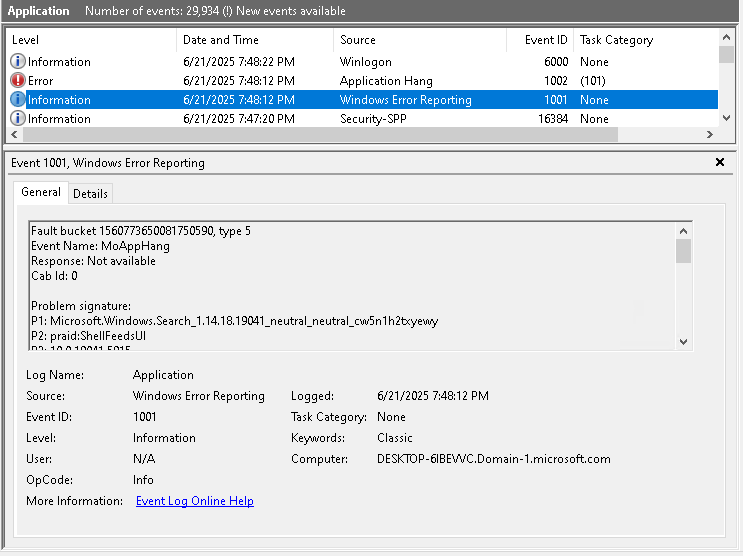Click 'P2: praid:ShellFeedsUI' line
This screenshot has width=743, height=556.
[88, 336]
